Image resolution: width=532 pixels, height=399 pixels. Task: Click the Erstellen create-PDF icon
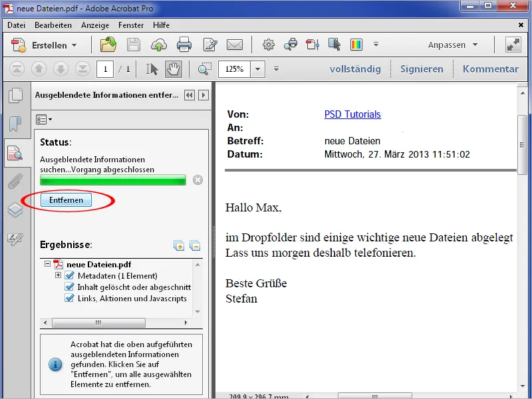(x=19, y=45)
